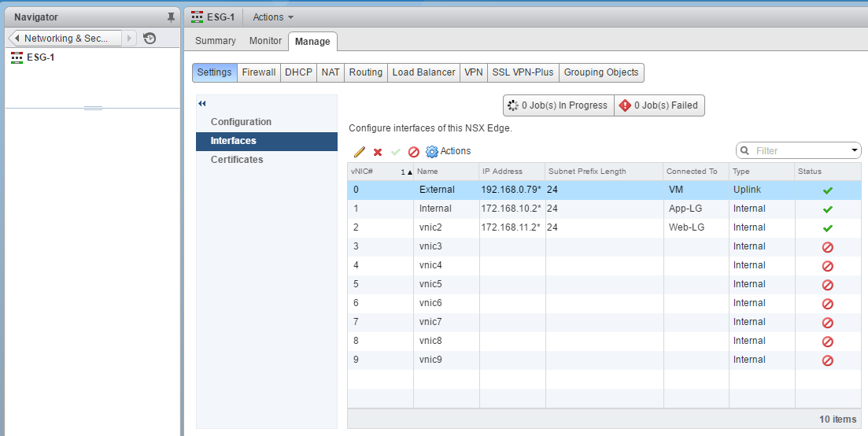Click the ESG-1 edge icon in Navigator
This screenshot has width=868, height=436.
(x=17, y=57)
